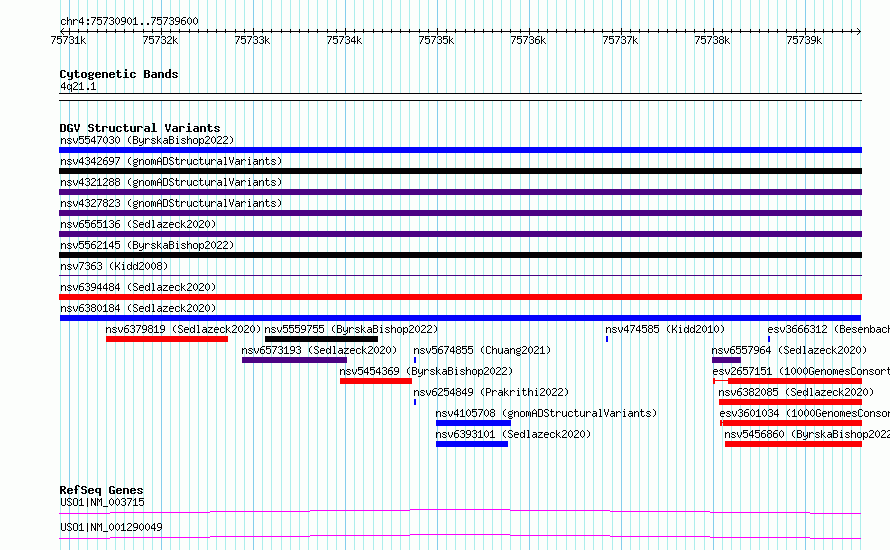Select the black nsv5562145 variant bar
This screenshot has width=890, height=550.
coord(460,255)
